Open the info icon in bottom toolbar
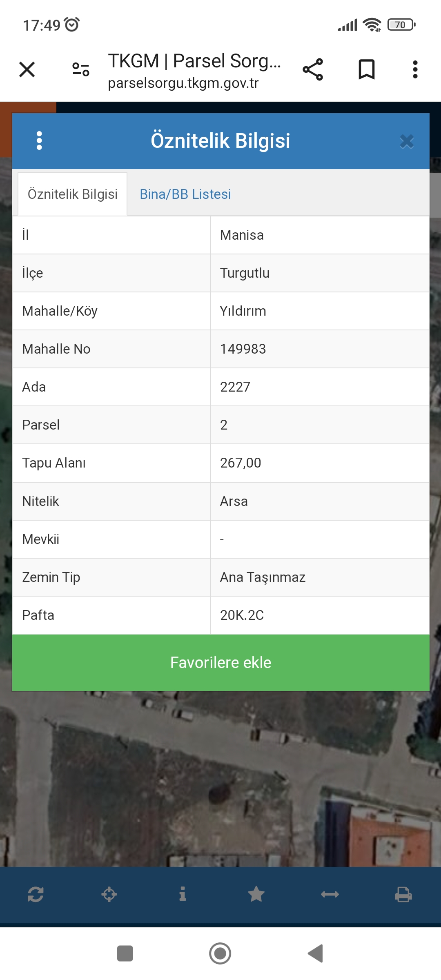 [x=183, y=894]
